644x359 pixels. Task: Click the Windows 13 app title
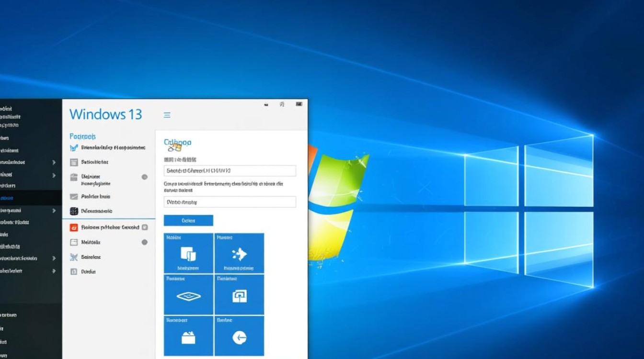(x=106, y=114)
